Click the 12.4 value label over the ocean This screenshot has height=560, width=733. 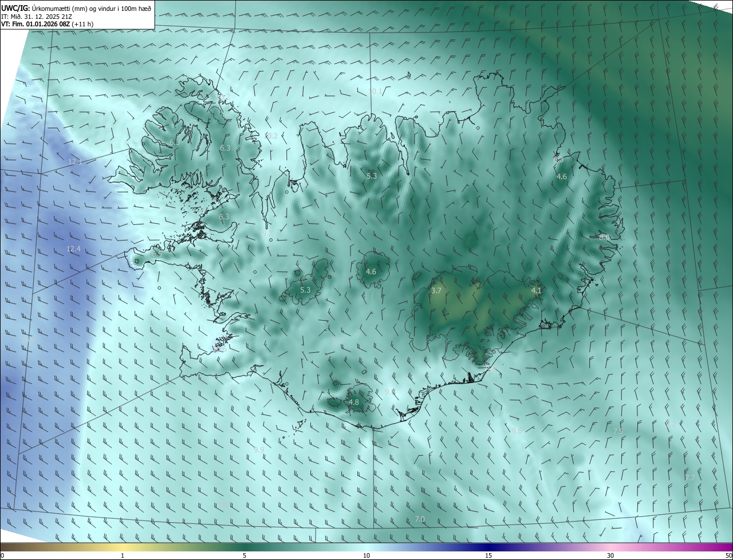click(73, 249)
